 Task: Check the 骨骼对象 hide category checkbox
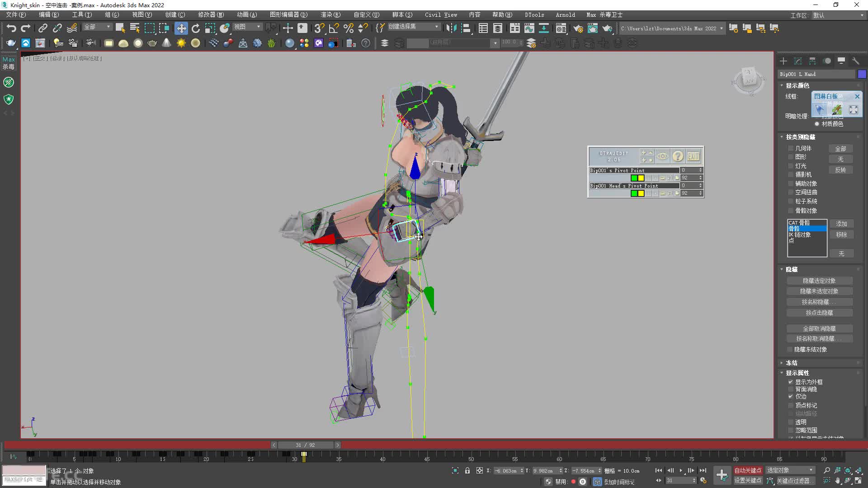pyautogui.click(x=791, y=211)
